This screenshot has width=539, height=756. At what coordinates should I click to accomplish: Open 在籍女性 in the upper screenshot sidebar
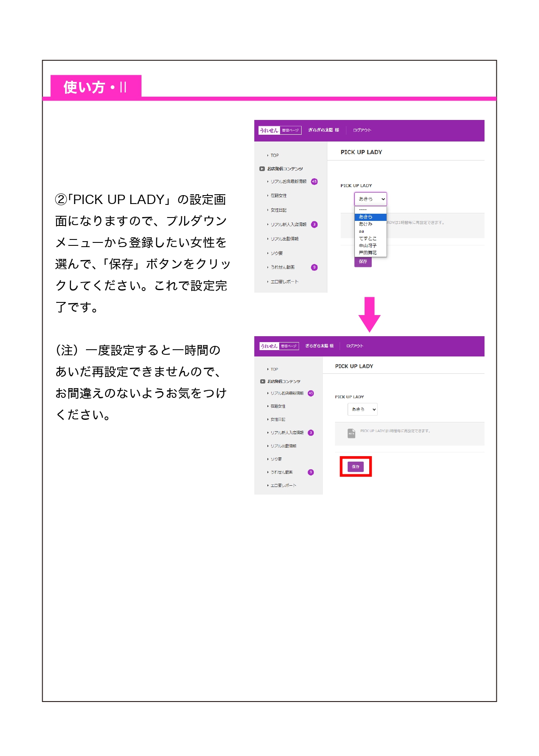[278, 196]
